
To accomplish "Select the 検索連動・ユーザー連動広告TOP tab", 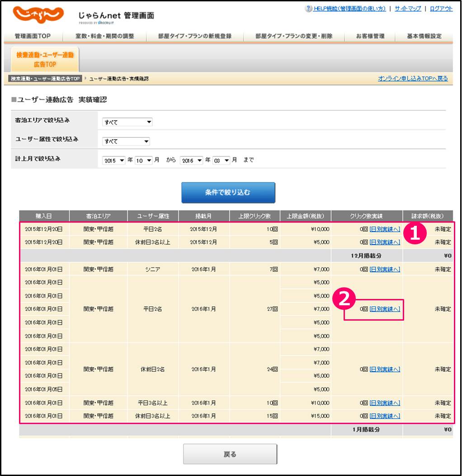I will [x=45, y=60].
